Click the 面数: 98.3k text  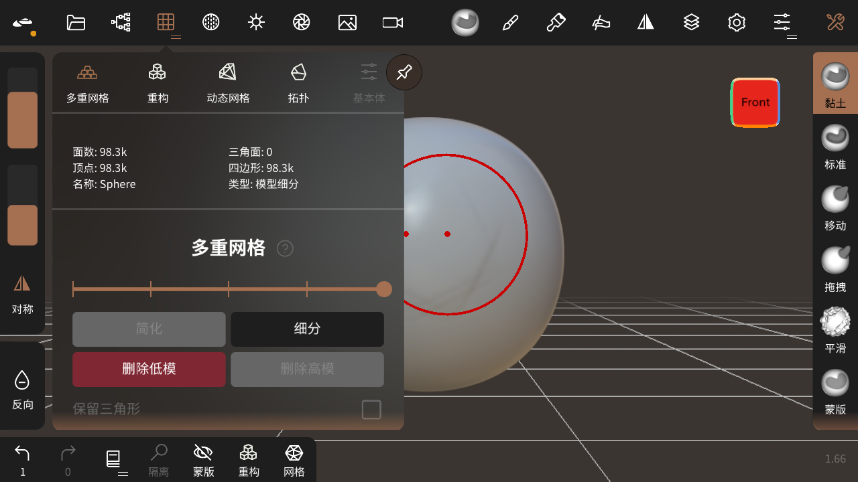[100, 152]
